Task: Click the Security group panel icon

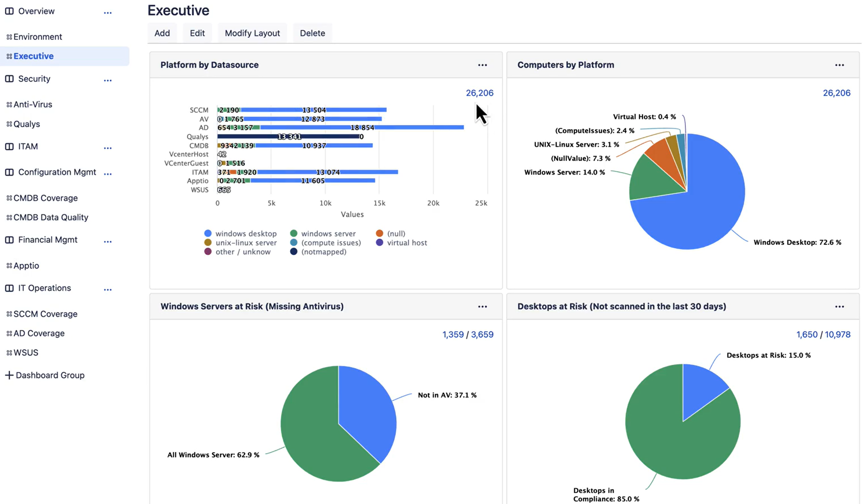Action: click(x=9, y=79)
